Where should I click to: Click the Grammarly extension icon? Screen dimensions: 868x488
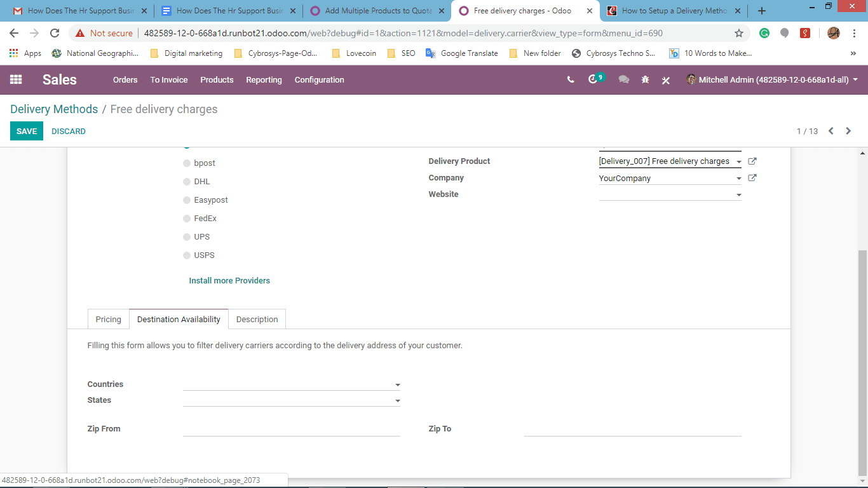pos(764,33)
